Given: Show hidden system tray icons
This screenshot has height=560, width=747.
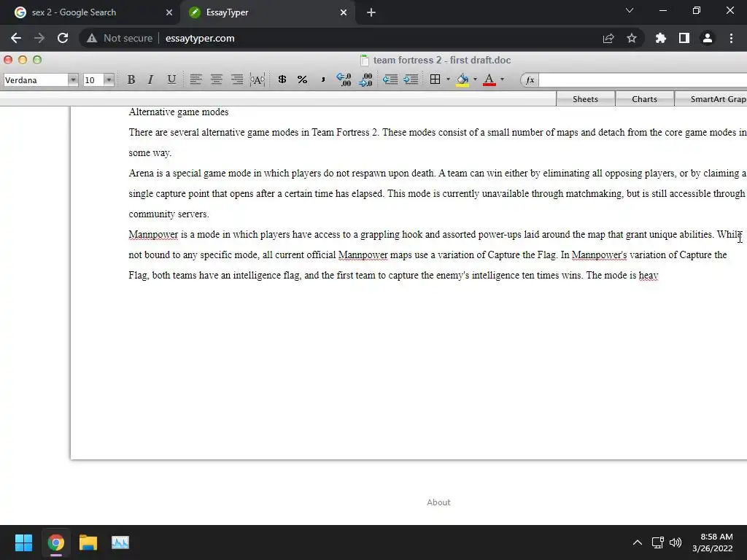Looking at the screenshot, I should click(x=638, y=542).
